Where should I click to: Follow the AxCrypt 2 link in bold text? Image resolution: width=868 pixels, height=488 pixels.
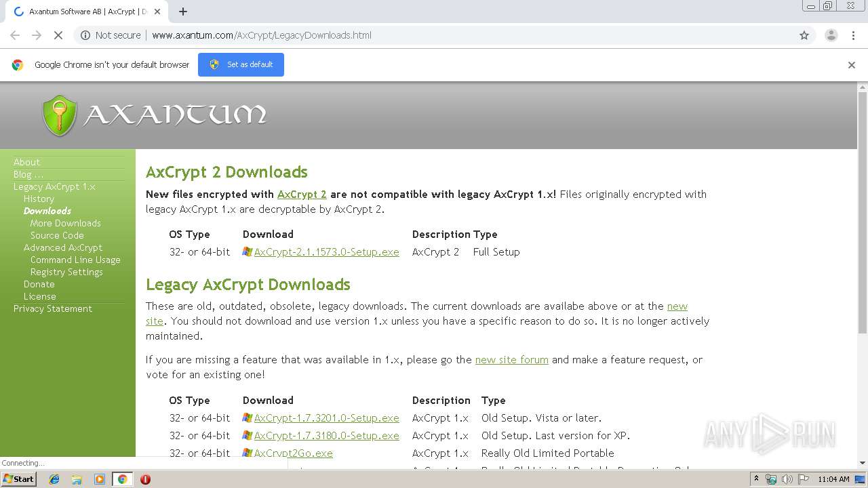[302, 194]
